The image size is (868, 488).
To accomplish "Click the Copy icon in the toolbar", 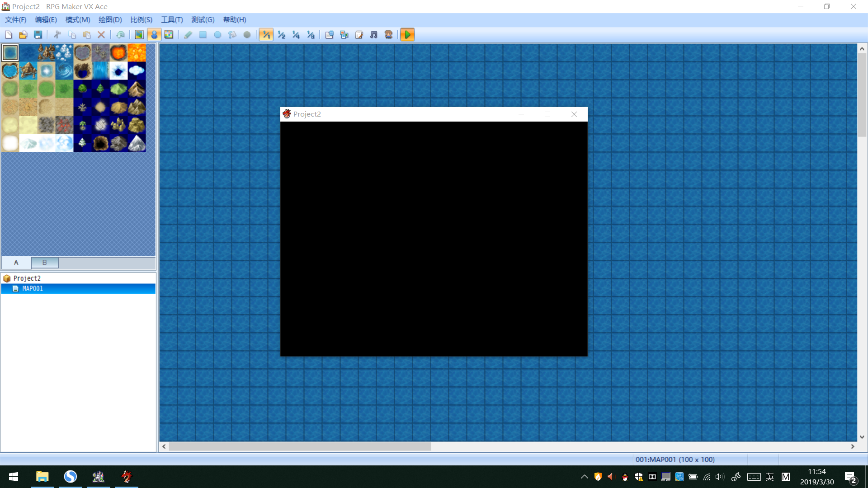I will [x=72, y=35].
